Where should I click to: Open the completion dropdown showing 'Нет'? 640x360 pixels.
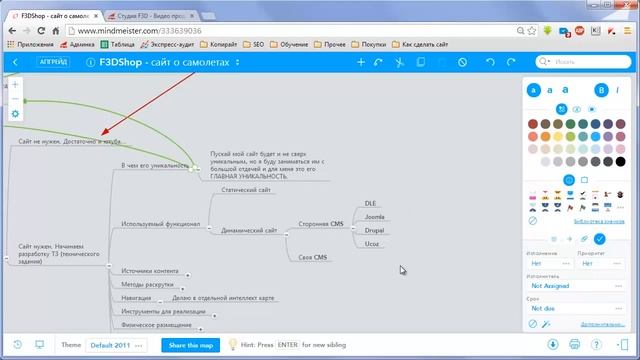coord(550,264)
